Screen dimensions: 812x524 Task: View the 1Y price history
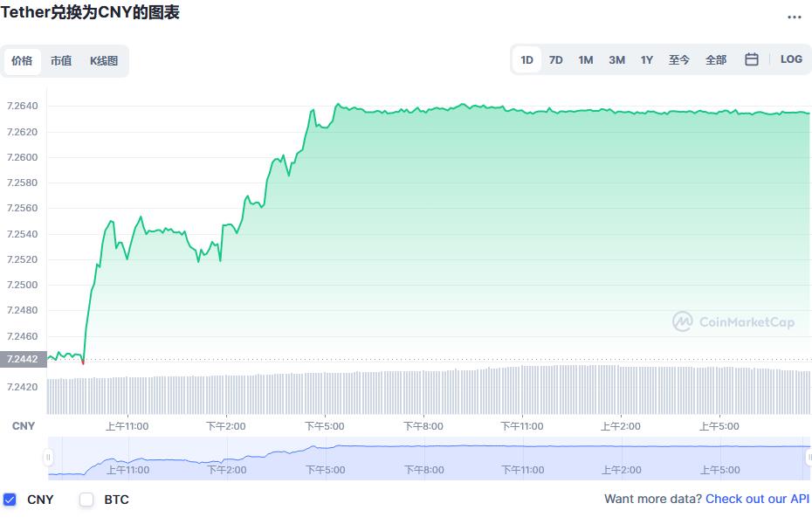[x=646, y=59]
